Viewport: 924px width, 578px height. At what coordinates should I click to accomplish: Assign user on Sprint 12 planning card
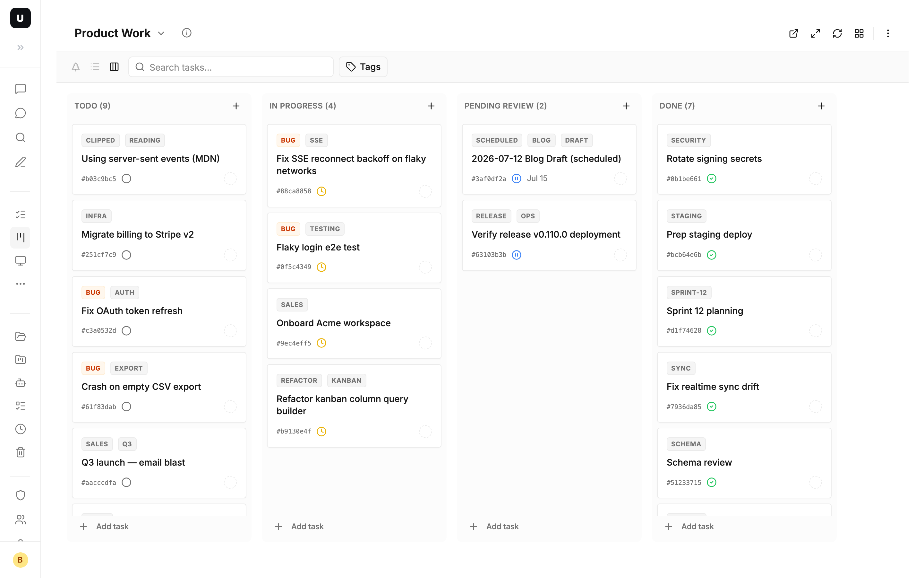point(815,330)
